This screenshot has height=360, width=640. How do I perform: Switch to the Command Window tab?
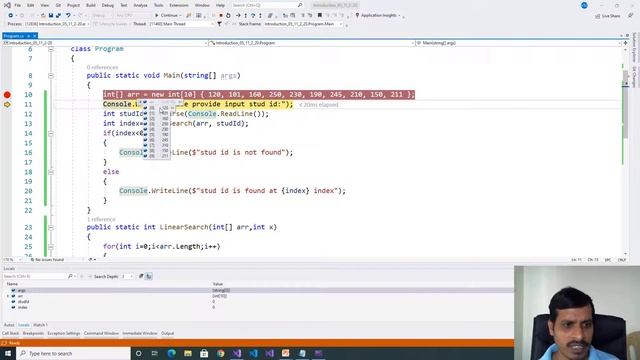101,333
